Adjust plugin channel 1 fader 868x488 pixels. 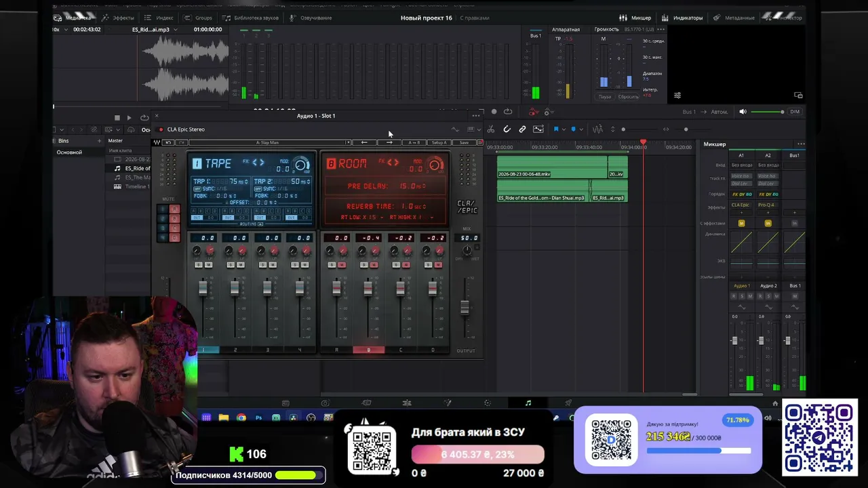tap(203, 288)
